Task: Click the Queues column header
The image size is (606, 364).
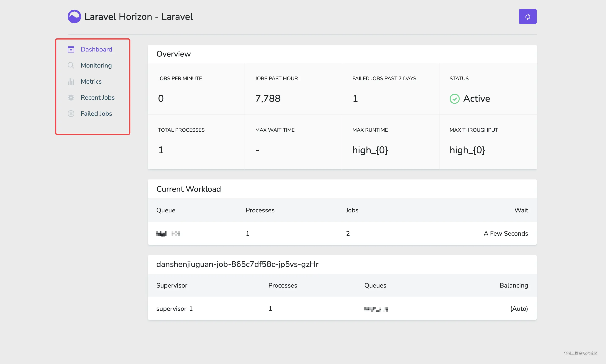Action: tap(375, 285)
